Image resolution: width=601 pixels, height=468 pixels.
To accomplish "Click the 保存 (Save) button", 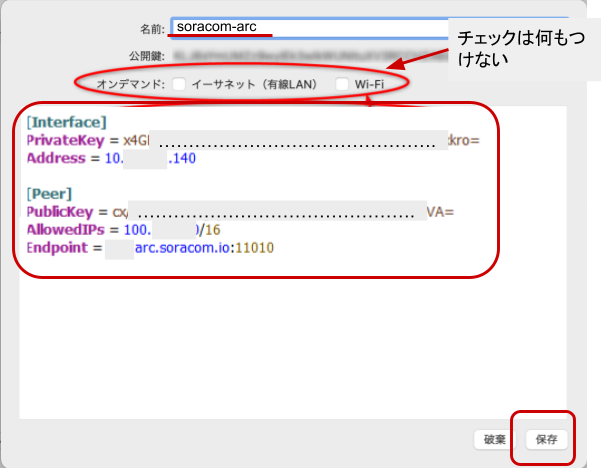I will [x=546, y=439].
